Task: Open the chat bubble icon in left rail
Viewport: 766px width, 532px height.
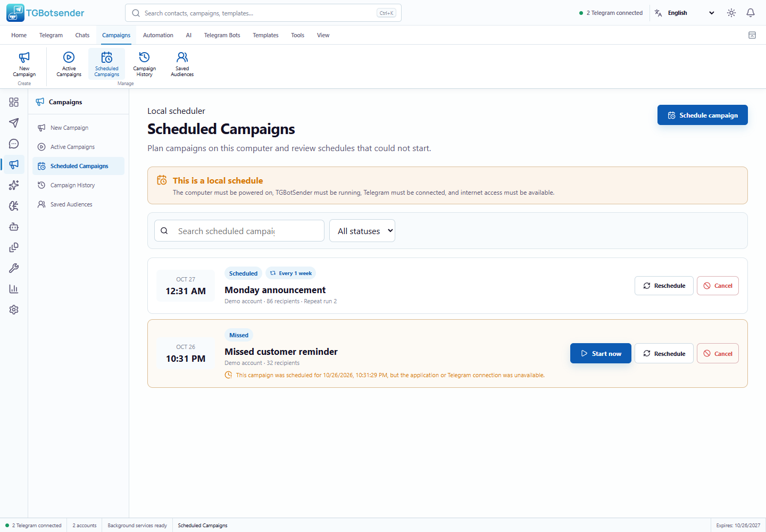Action: click(x=14, y=144)
